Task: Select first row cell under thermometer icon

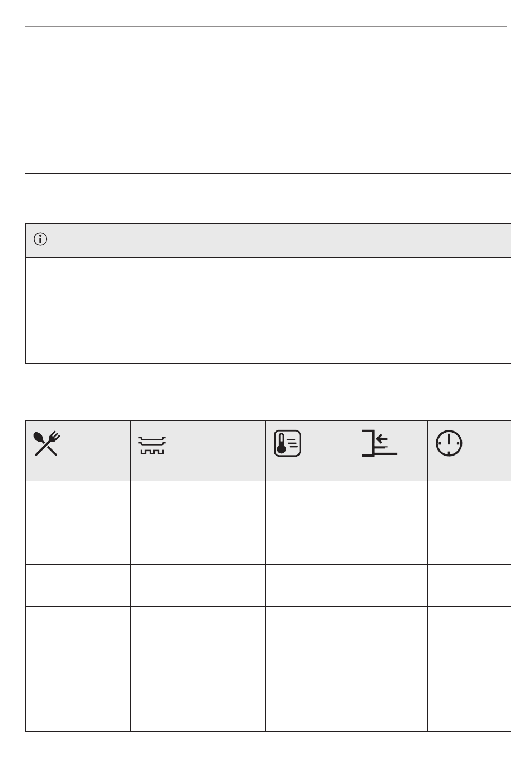Action: click(310, 502)
